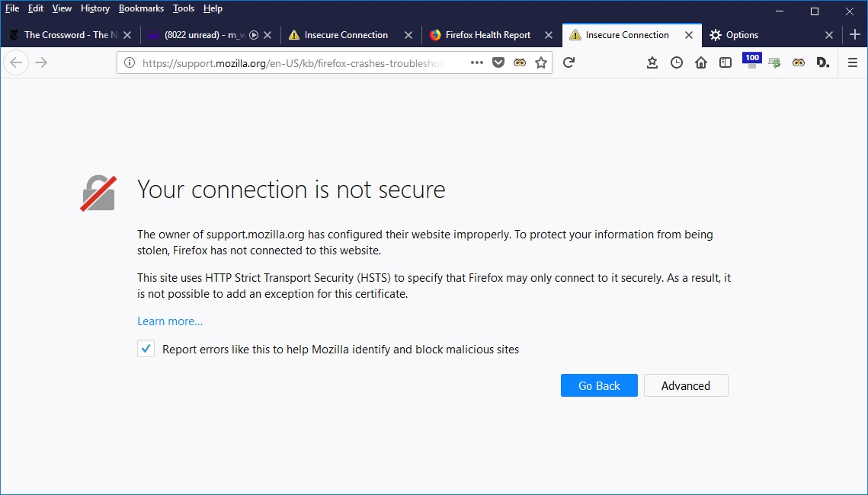
Task: Open the History clock icon
Action: pyautogui.click(x=677, y=62)
